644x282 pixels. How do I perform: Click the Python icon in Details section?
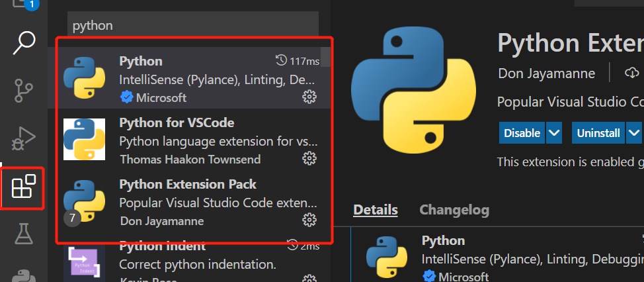point(387,258)
